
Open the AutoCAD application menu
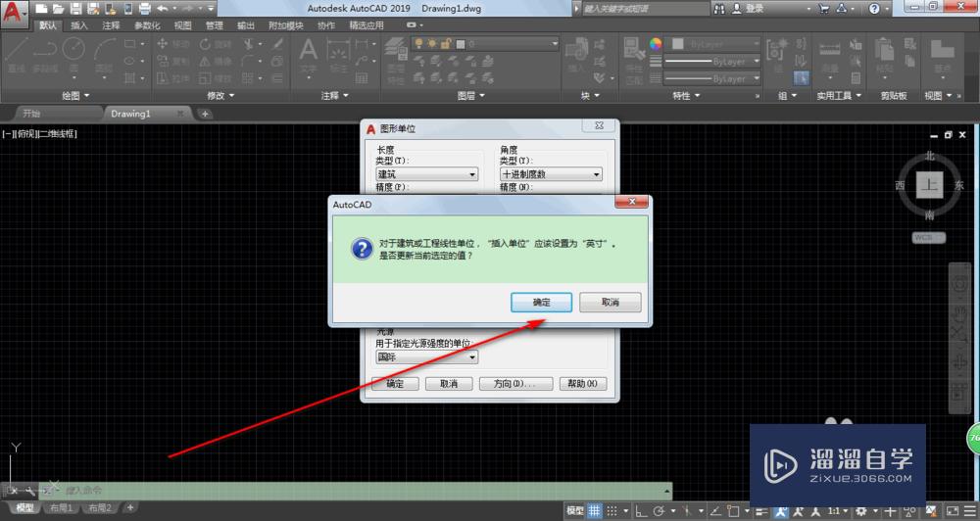coord(14,13)
